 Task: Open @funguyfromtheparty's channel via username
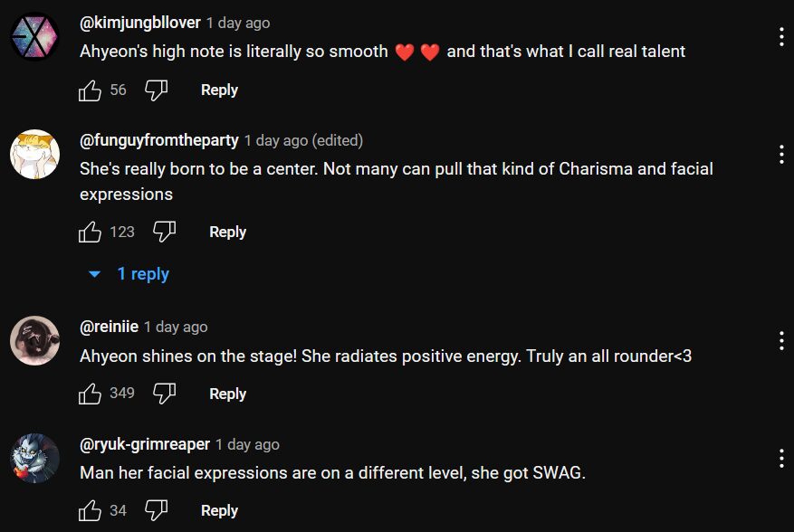(159, 140)
